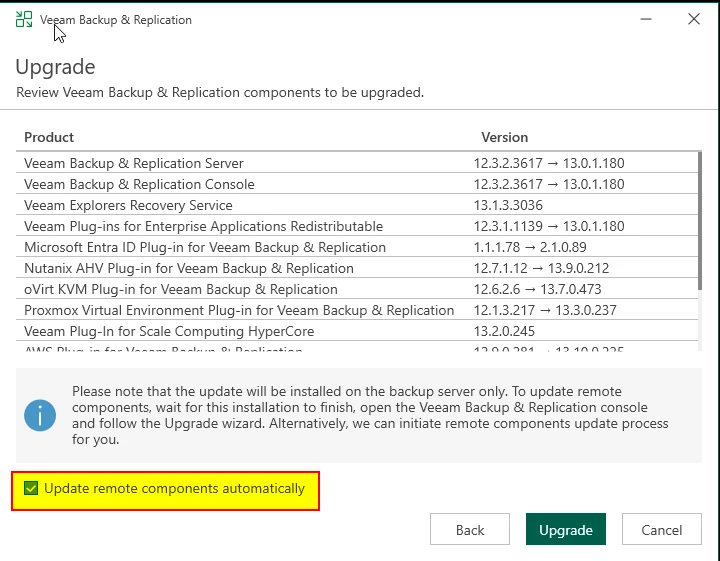This screenshot has height=561, width=720.
Task: Select Scale Computing HyperCore Plug-In row
Action: coord(169,331)
